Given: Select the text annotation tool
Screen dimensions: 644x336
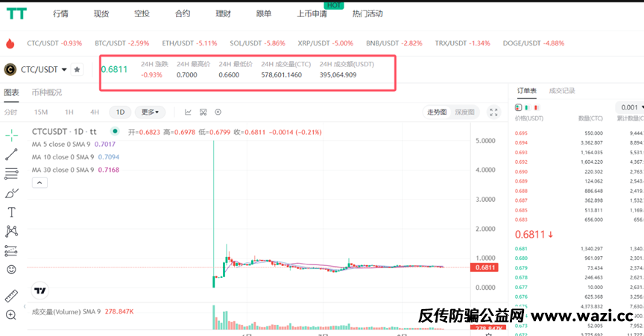Looking at the screenshot, I should [11, 212].
